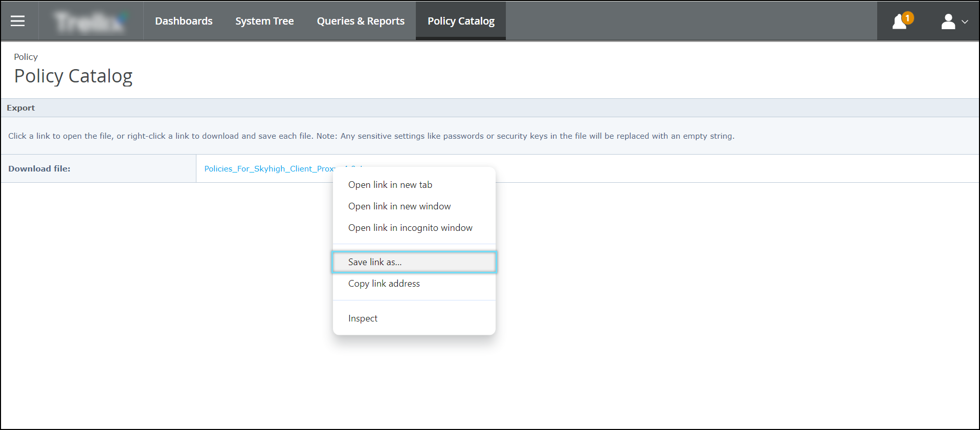Screen dimensions: 980x430
Task: Choose "Open link in new tab"
Action: (390, 185)
